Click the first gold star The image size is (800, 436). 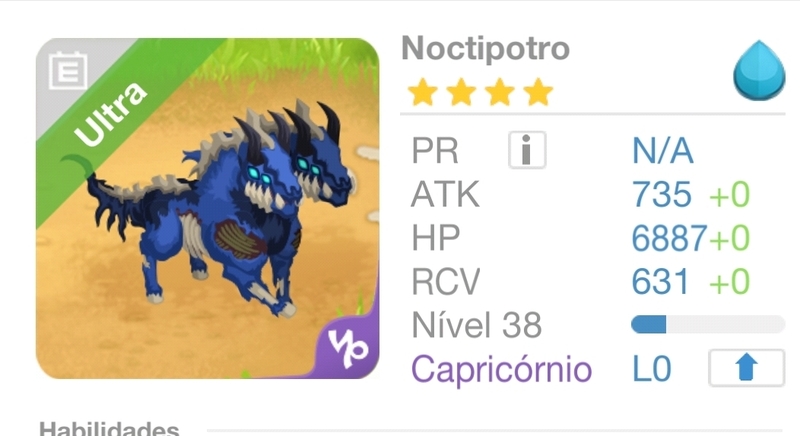click(423, 92)
